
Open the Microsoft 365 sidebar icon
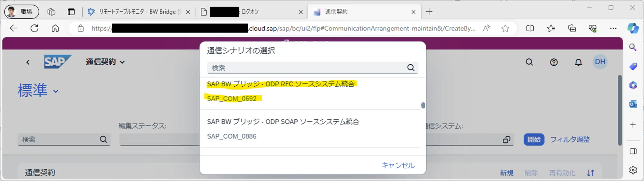click(x=633, y=85)
